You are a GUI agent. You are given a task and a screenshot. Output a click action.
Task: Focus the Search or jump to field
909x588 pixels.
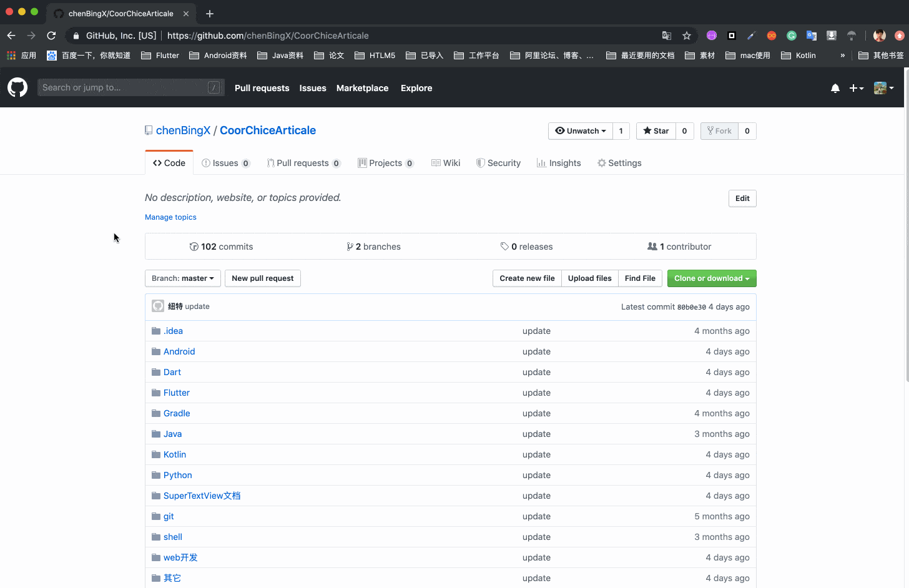tap(131, 87)
